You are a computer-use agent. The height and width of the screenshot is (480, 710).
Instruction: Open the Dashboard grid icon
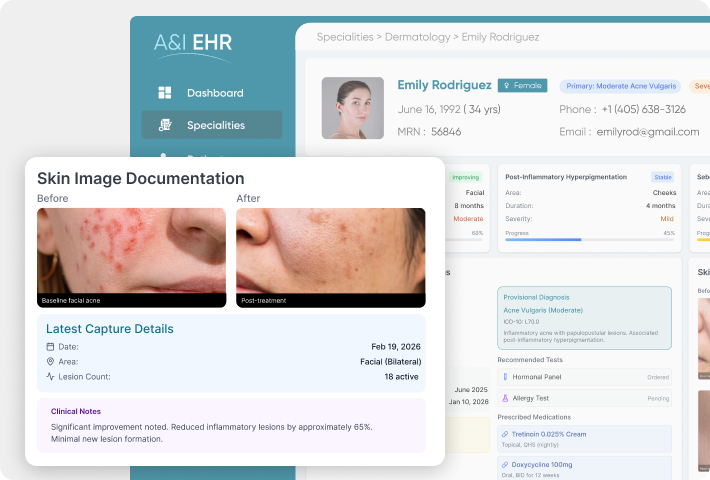(x=165, y=93)
